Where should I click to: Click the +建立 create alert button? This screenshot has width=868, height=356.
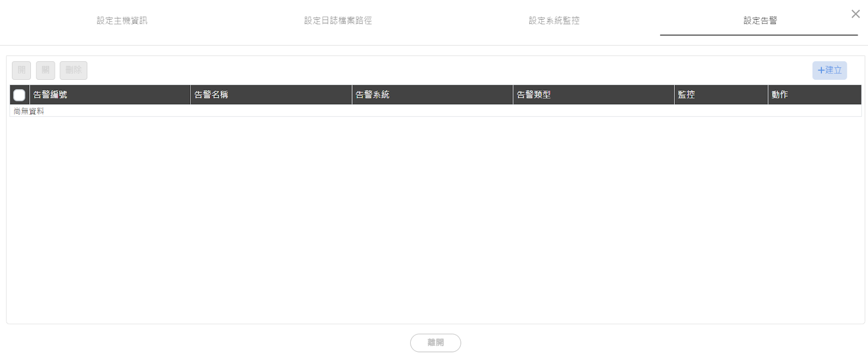[829, 71]
